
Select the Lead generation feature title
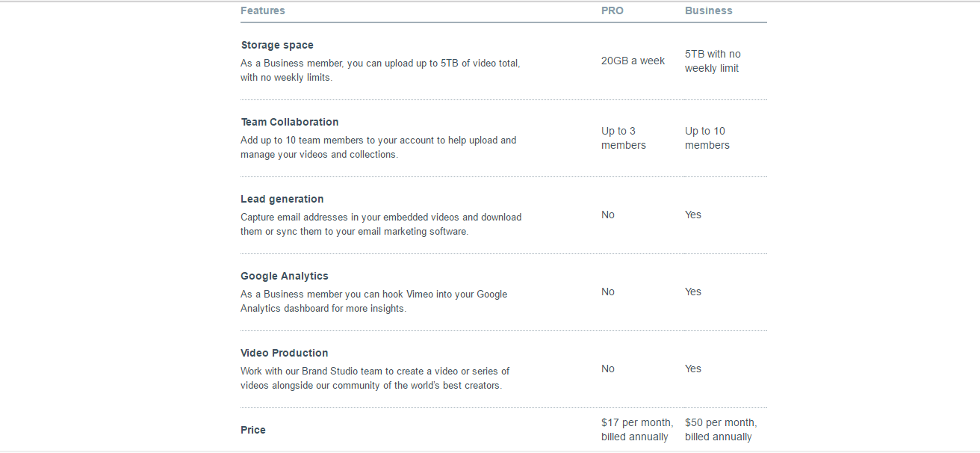coord(282,199)
